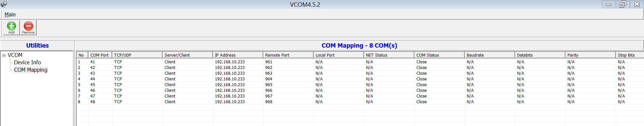Screen dimensions: 644x126
Task: Sort by the TCP/UDP column header
Action: (x=137, y=55)
